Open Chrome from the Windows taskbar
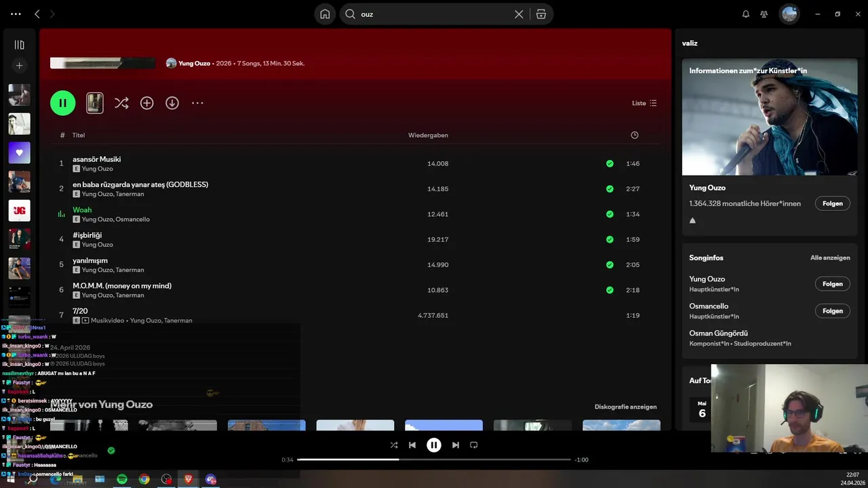868x488 pixels. tap(144, 479)
